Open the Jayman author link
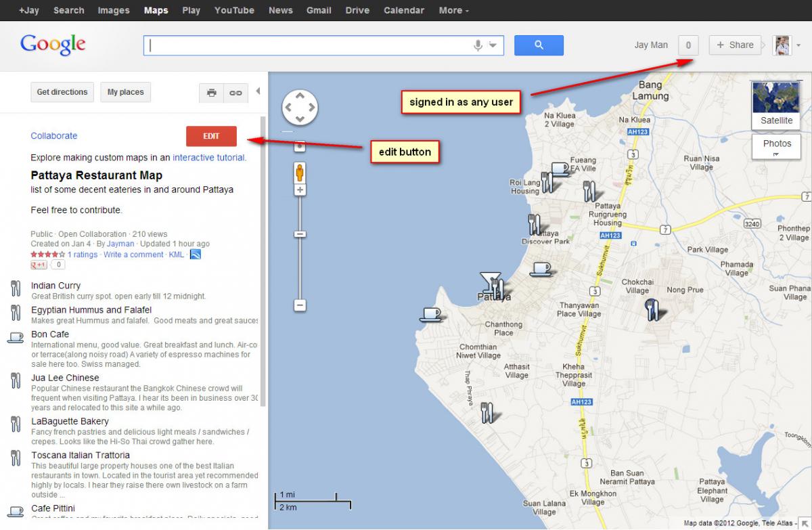This screenshot has width=812, height=530. pos(120,244)
